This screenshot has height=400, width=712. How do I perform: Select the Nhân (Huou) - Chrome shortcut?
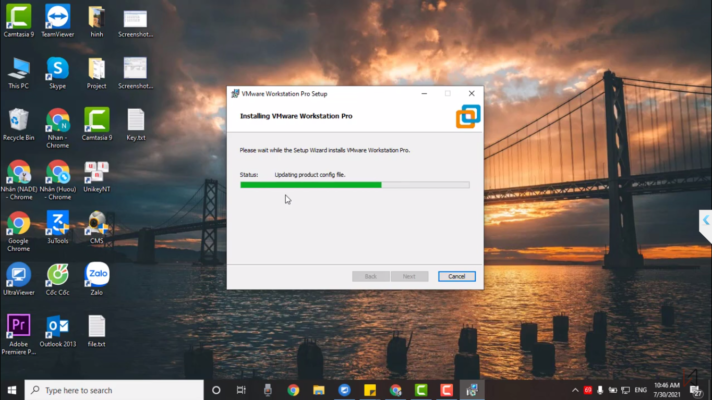click(x=58, y=180)
